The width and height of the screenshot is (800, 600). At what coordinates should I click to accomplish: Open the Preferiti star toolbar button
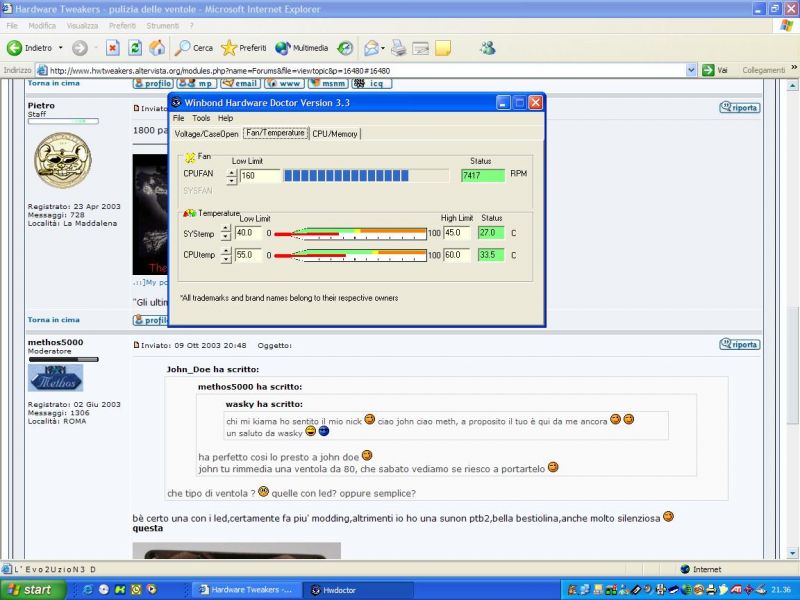(x=244, y=48)
